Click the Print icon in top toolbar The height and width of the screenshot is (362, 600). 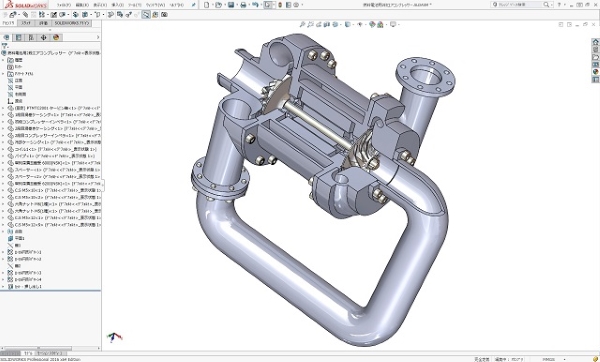click(x=243, y=5)
